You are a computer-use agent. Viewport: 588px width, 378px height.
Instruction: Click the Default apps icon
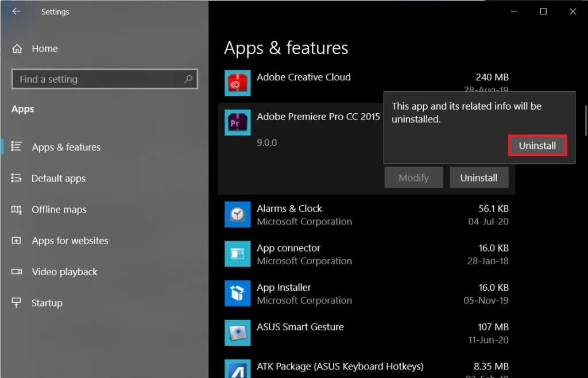point(17,178)
